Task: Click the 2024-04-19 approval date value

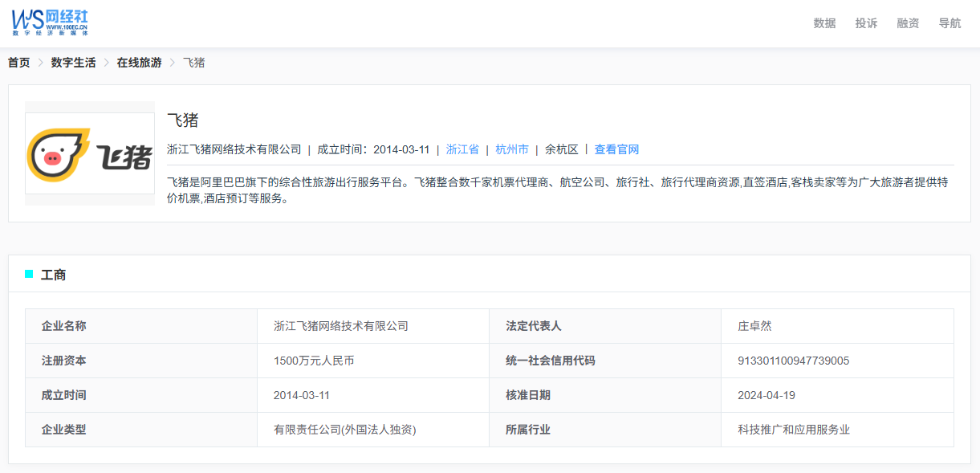Action: click(x=767, y=395)
